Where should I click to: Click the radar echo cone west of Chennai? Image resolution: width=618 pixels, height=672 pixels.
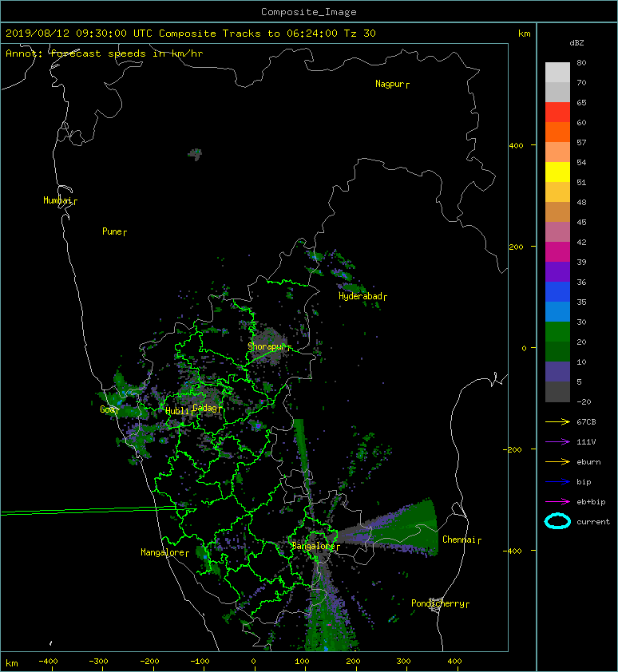(386, 530)
